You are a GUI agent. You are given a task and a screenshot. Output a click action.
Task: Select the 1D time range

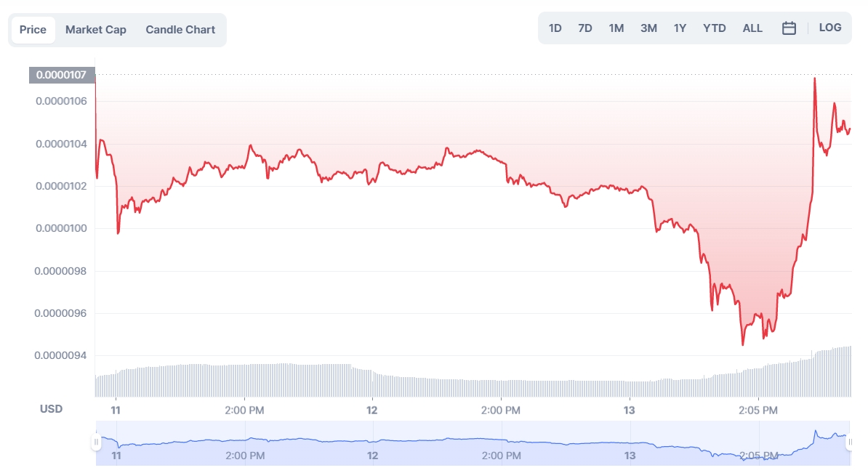555,28
